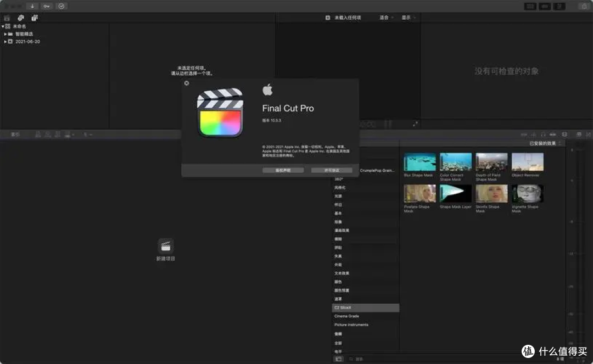Toggle effects browser sidebar button at bottom
This screenshot has width=593, height=364.
coord(338,359)
